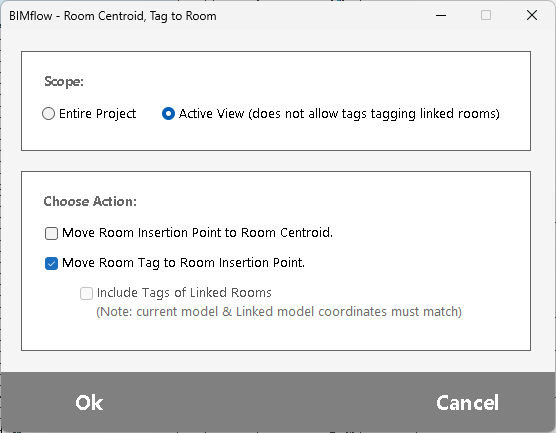The image size is (556, 433).
Task: Select the Entire Project radio circle
Action: [49, 114]
